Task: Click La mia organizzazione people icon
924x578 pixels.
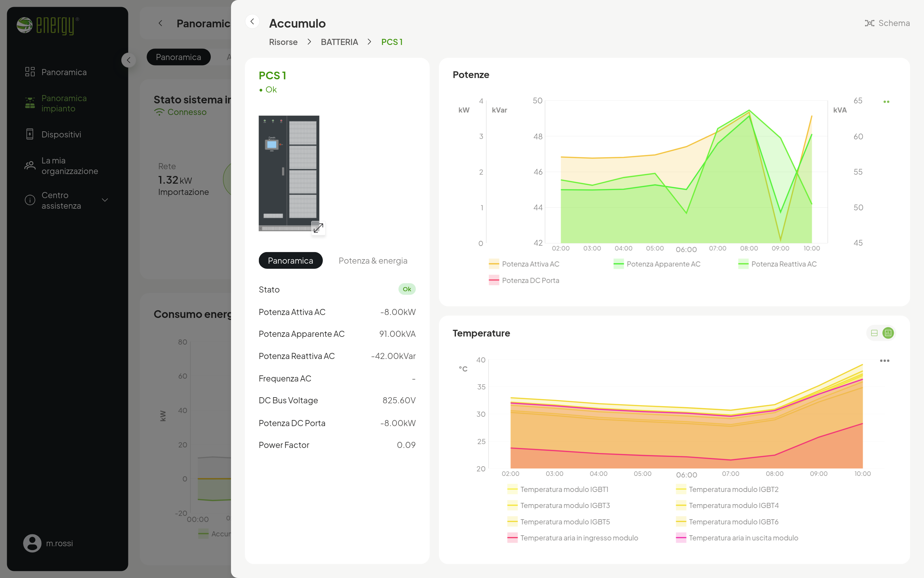Action: click(x=30, y=165)
